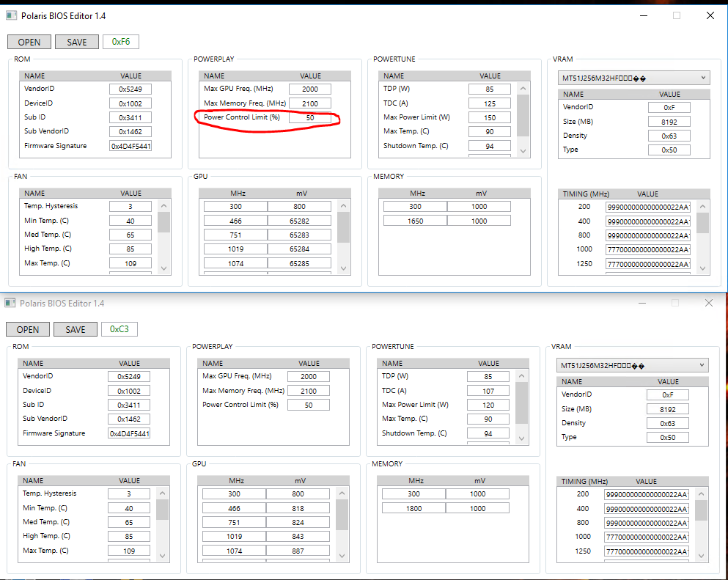The image size is (728, 580).
Task: Edit VRAM Type 0x50 in bottom window
Action: (x=668, y=438)
